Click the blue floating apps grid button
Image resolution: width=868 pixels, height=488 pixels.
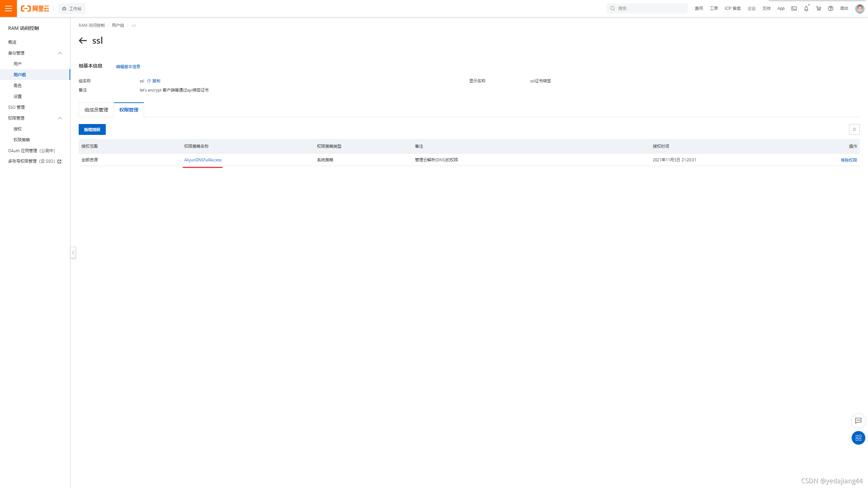[x=858, y=438]
